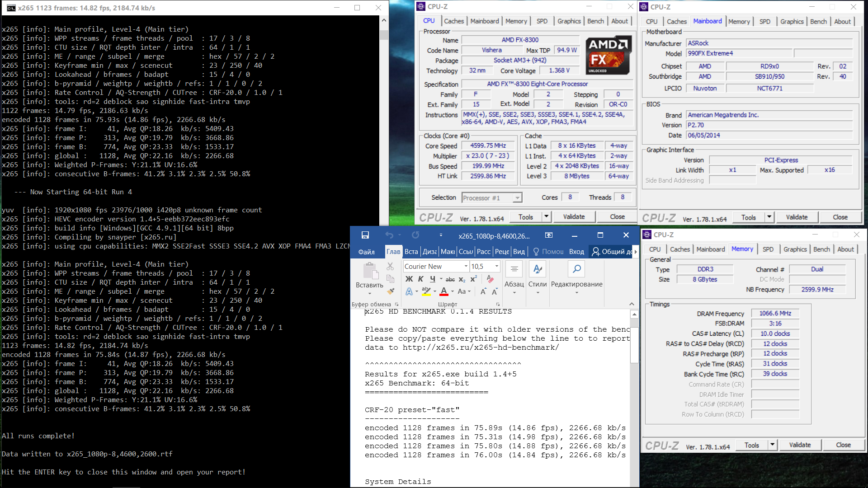Open the Редактирование search icon
The height and width of the screenshot is (488, 868).
pyautogui.click(x=576, y=269)
